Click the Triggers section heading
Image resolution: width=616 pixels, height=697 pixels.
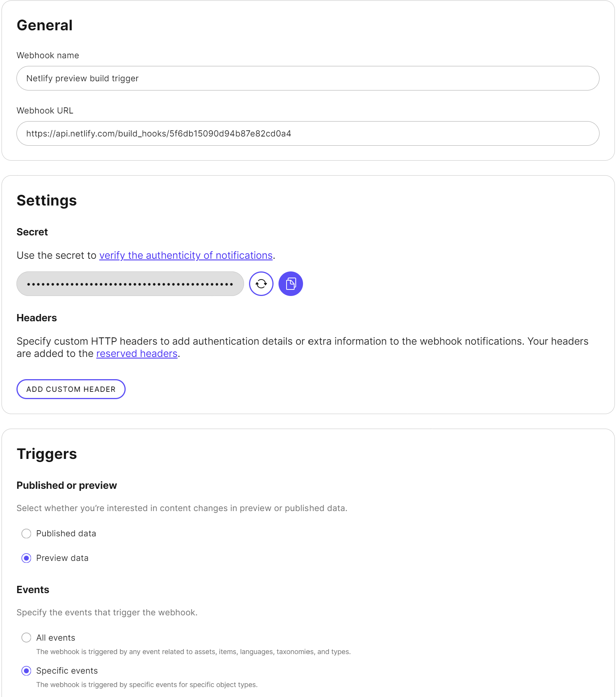coord(47,454)
